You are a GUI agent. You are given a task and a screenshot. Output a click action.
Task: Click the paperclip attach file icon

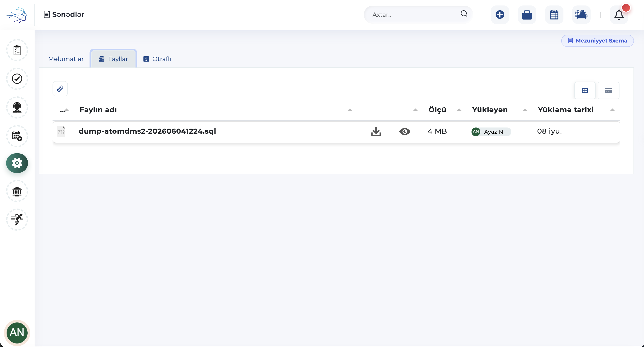[60, 89]
